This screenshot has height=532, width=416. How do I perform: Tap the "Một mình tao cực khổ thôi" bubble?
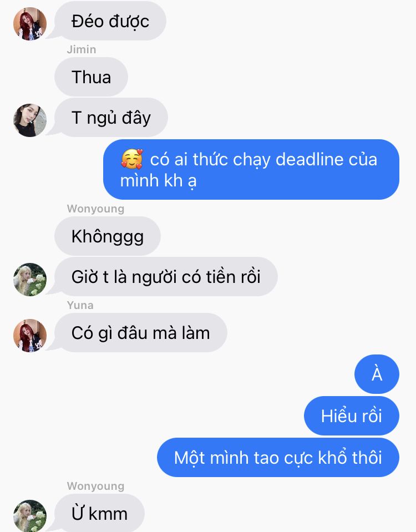pos(278,457)
